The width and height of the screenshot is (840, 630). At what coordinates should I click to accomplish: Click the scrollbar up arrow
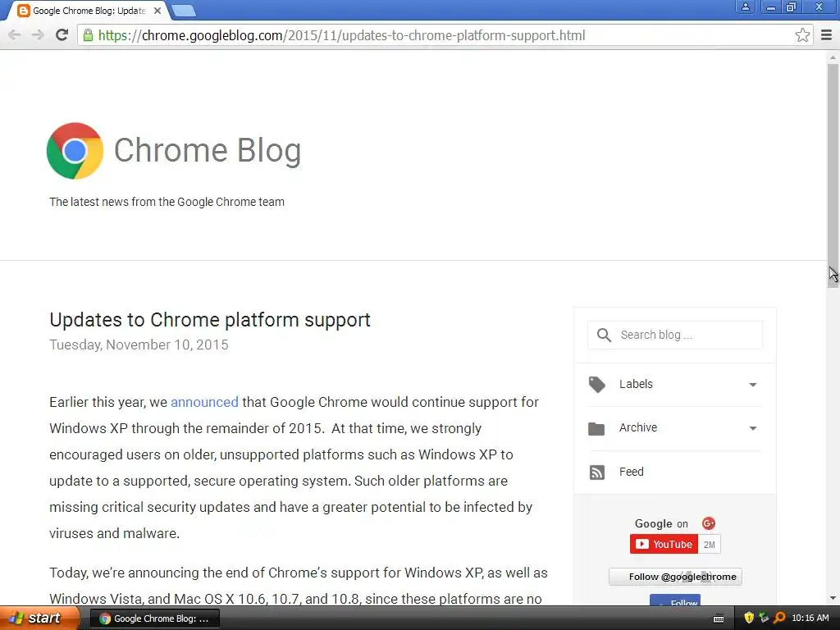(x=833, y=57)
